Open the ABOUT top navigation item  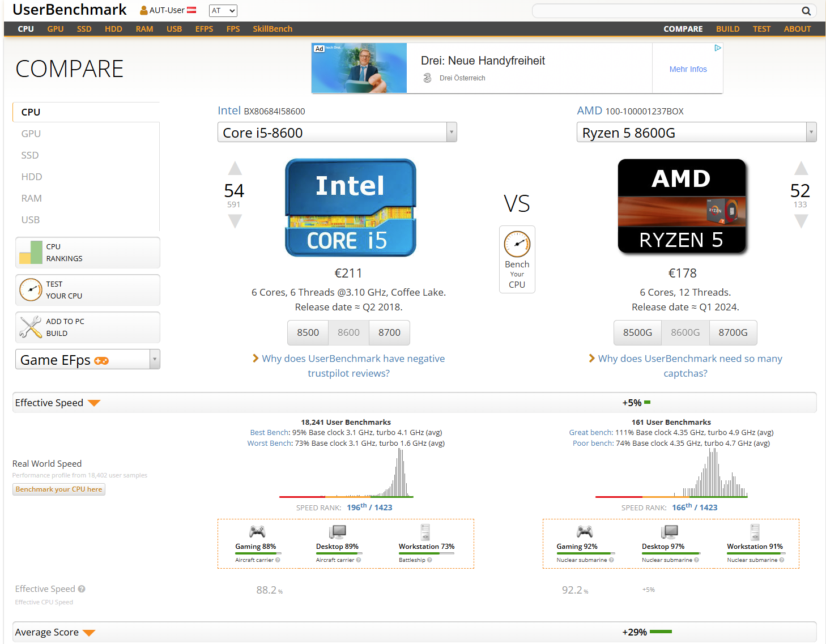pyautogui.click(x=798, y=29)
